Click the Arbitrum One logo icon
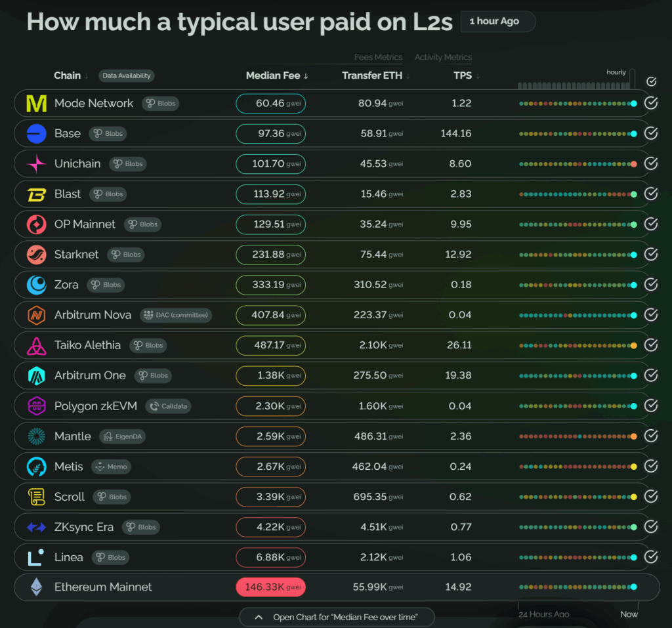This screenshot has width=672, height=628. (37, 375)
